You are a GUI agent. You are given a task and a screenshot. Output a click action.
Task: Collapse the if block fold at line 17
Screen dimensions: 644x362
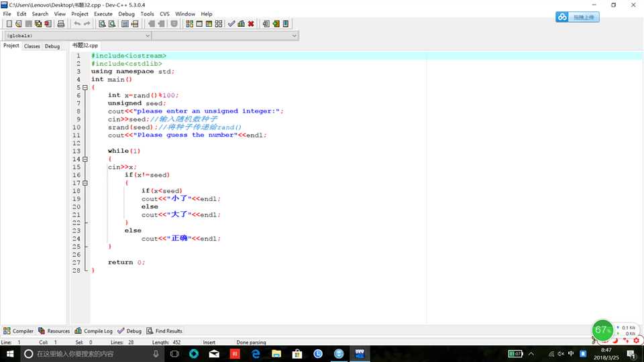(85, 183)
